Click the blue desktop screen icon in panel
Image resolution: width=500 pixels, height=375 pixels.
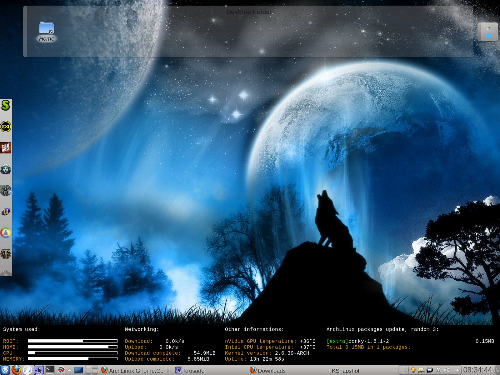pos(79,370)
